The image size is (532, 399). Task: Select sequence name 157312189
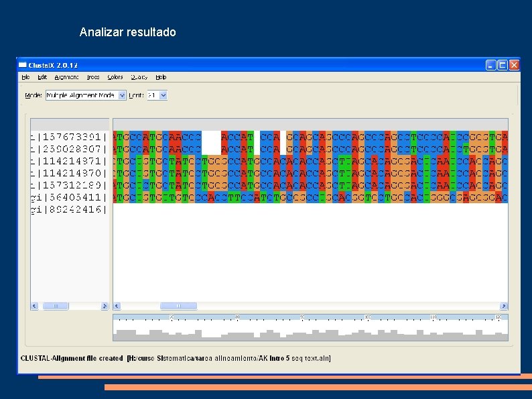click(69, 185)
